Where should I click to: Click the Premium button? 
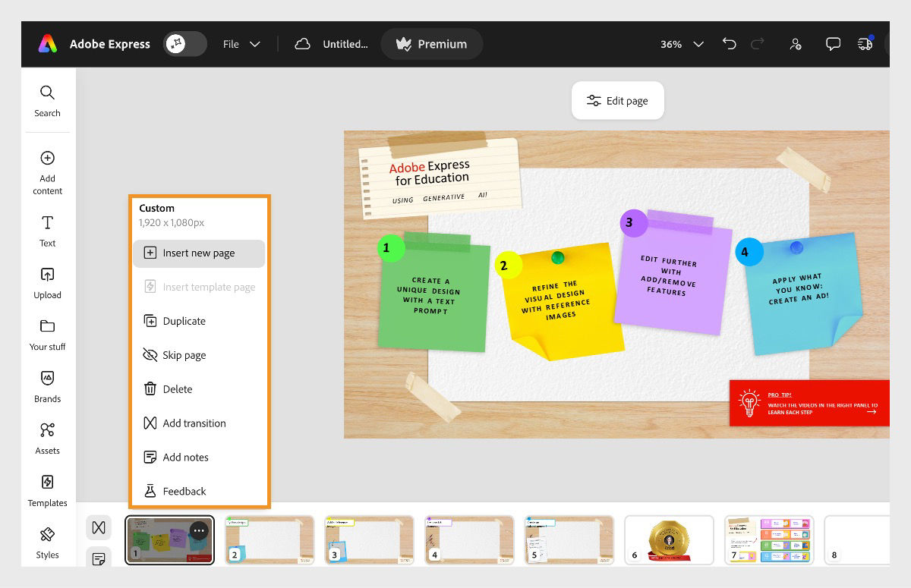(x=431, y=44)
